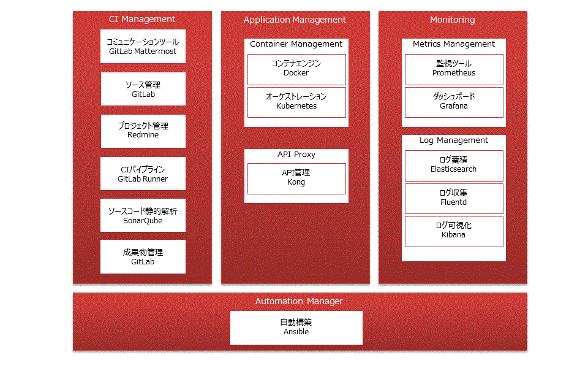This screenshot has width=588, height=368.
Task: Click the Log Management label
Action: point(454,140)
